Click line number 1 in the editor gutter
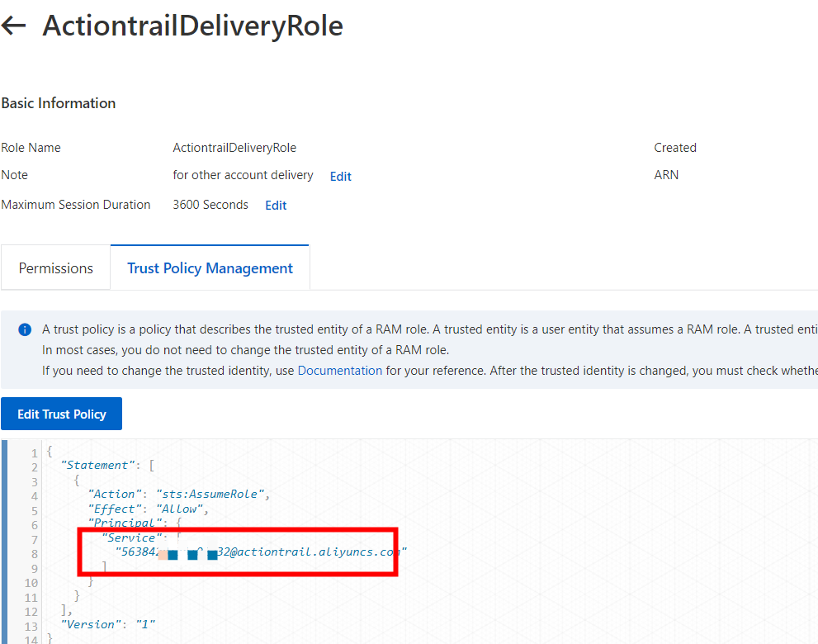Image resolution: width=818 pixels, height=644 pixels. 35,452
